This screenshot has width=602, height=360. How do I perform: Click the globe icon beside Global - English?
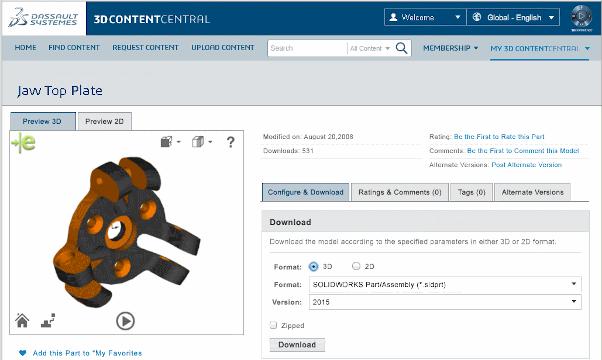pyautogui.click(x=477, y=17)
